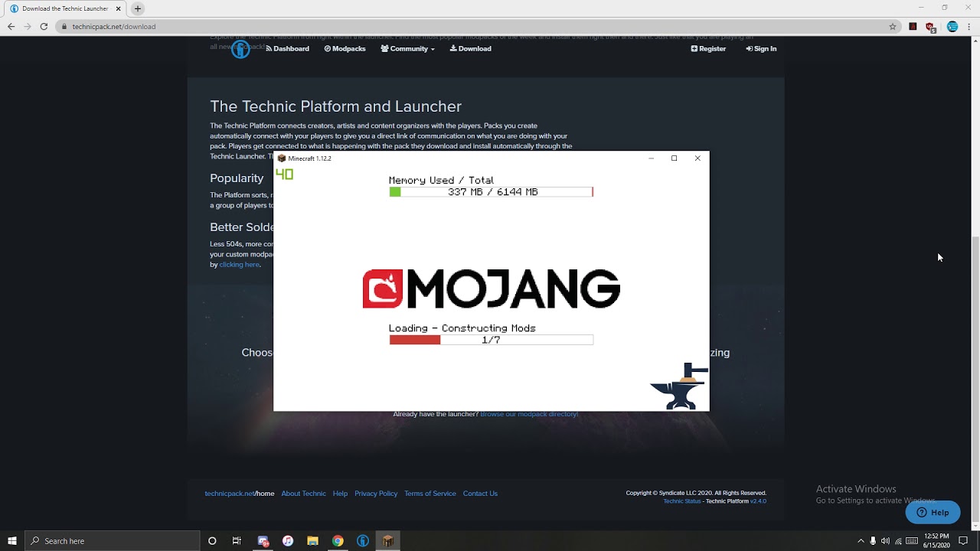Open the uBlock Origin extension

pyautogui.click(x=930, y=27)
